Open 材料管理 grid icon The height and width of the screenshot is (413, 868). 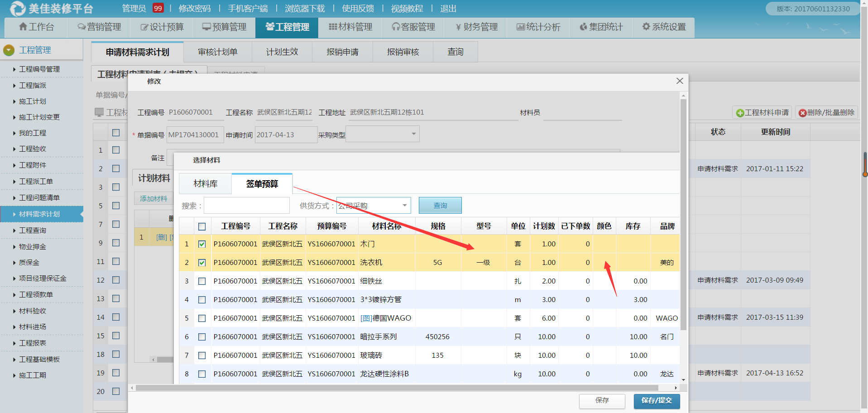333,27
